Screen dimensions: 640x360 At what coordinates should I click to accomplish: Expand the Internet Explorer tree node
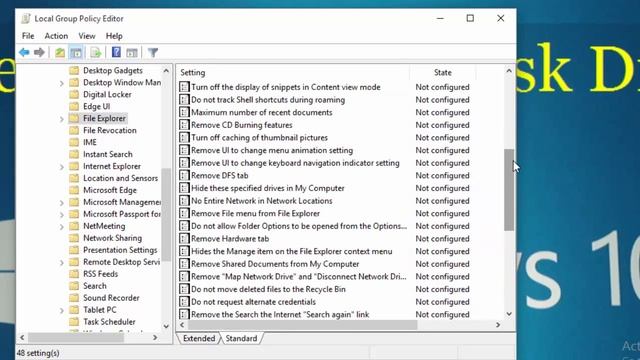click(62, 167)
